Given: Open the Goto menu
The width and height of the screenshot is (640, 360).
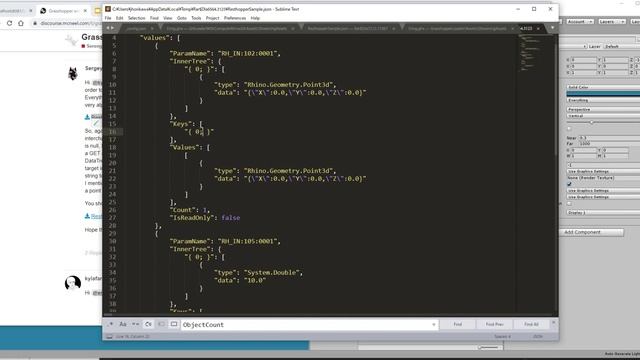Looking at the screenshot, I should tap(182, 18).
